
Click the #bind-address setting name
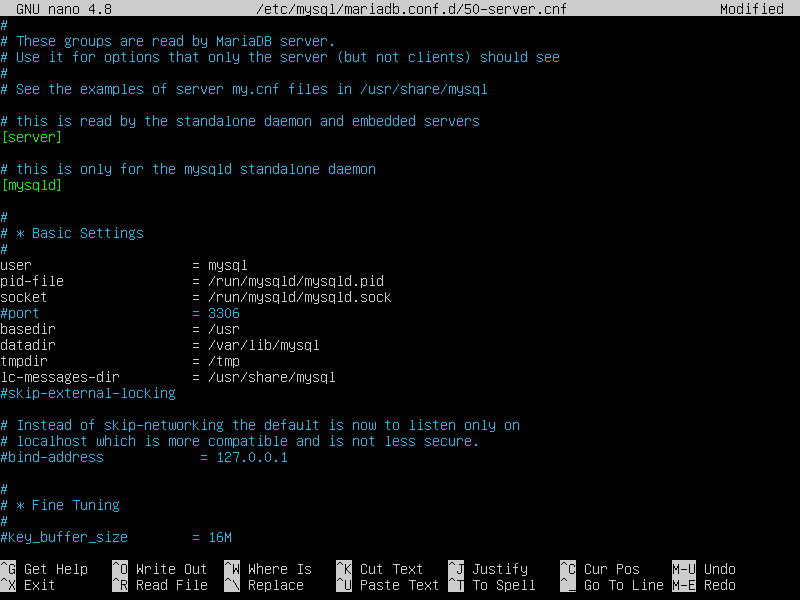52,457
